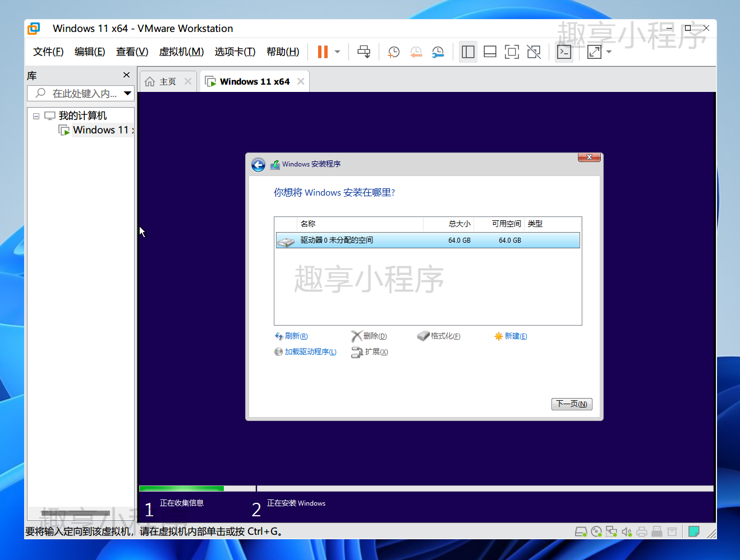This screenshot has width=740, height=560.
Task: Click the 格式化(F) link
Action: click(439, 336)
